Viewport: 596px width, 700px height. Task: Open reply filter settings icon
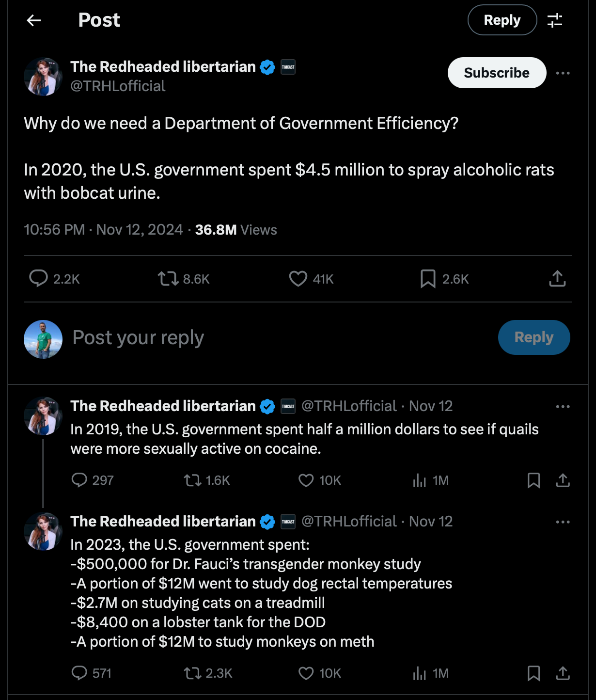(554, 20)
